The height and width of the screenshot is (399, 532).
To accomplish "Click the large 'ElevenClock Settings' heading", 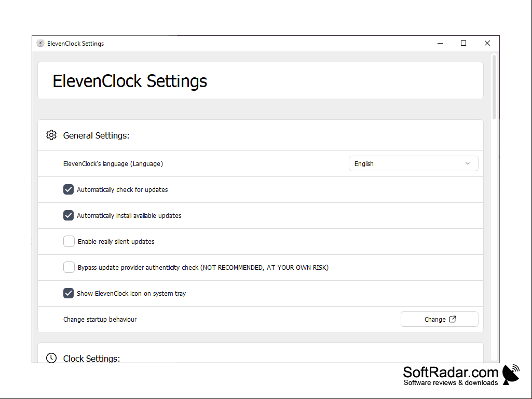I will (130, 81).
